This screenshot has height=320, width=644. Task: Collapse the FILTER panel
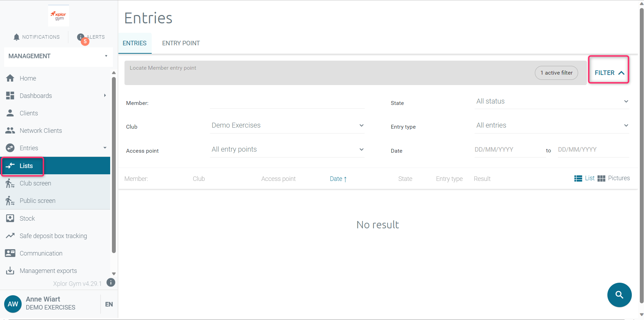click(x=609, y=73)
